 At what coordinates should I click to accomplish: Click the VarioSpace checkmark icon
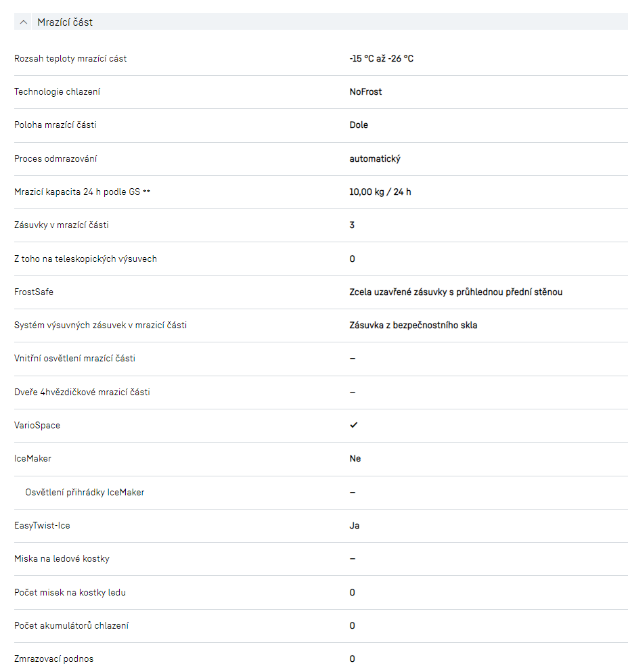(353, 425)
